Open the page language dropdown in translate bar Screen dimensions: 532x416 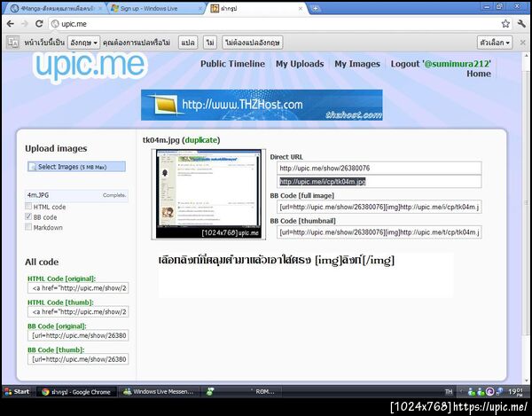[x=83, y=43]
